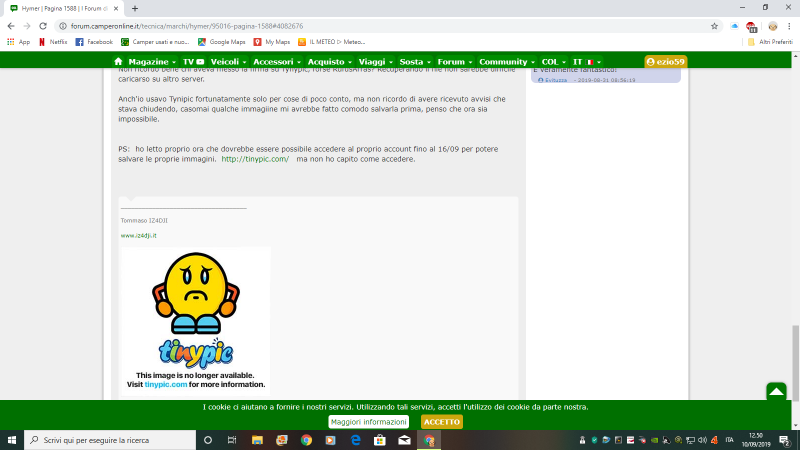
Task: Open the Facebook bookmark
Action: coord(94,42)
